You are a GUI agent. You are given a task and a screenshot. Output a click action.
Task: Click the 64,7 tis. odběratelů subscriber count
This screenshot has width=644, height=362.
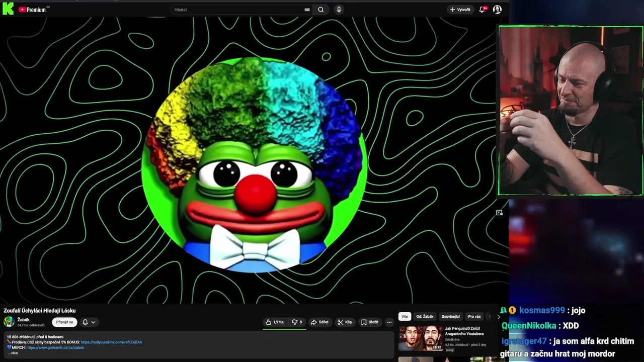coord(31,325)
